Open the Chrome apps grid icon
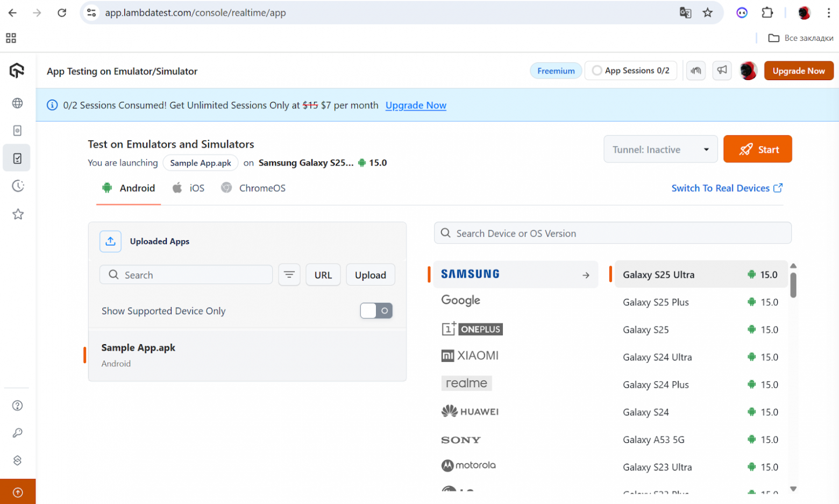The image size is (839, 504). point(11,38)
